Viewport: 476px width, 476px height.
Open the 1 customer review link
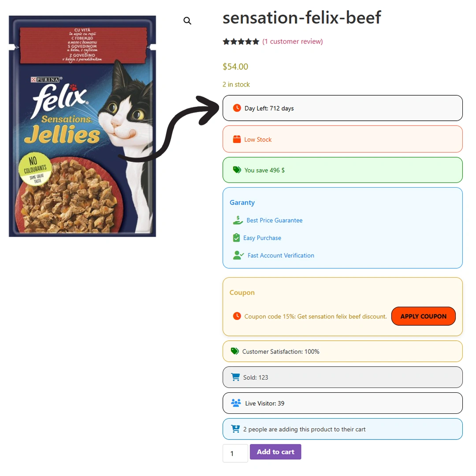[292, 41]
